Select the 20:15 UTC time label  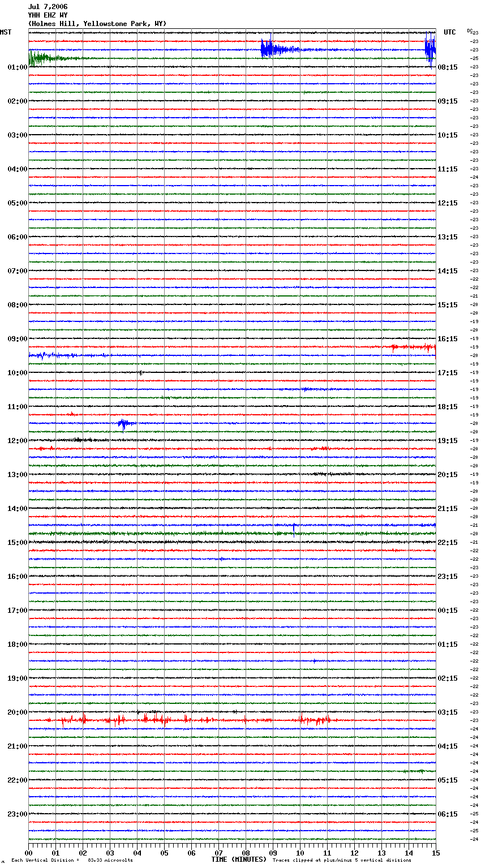click(448, 475)
